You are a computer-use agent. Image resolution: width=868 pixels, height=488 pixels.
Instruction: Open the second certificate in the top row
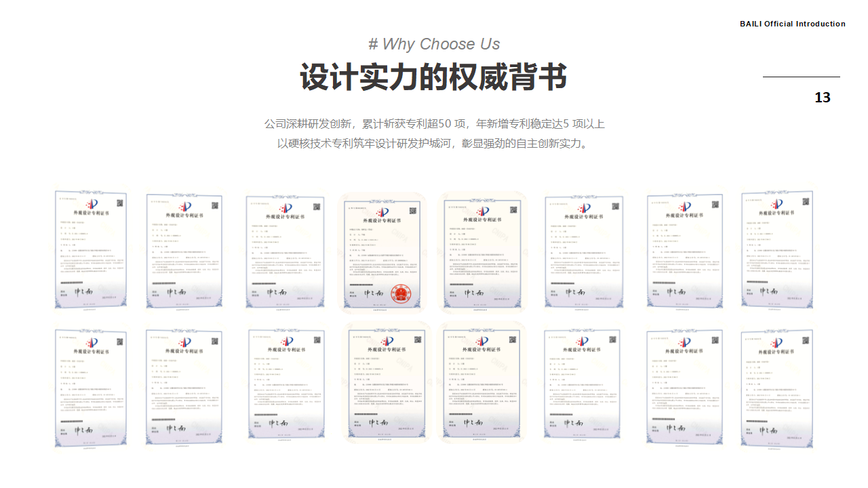point(184,251)
